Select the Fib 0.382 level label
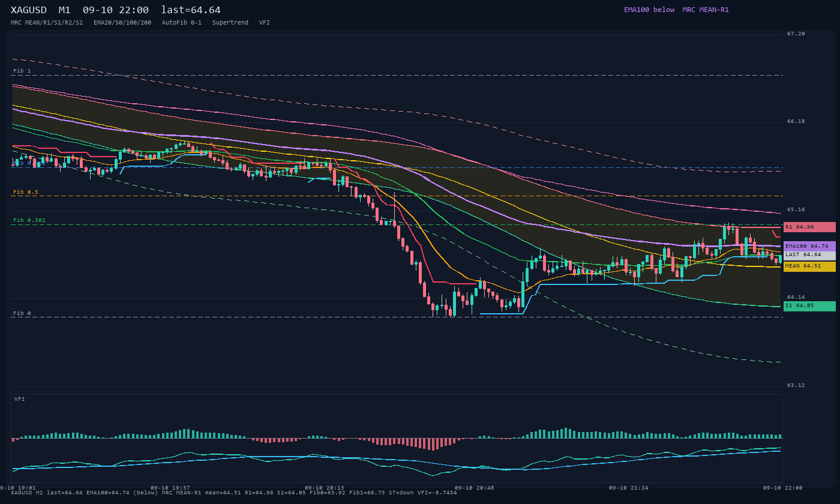Screen dimensions: 840x504 coord(29,220)
